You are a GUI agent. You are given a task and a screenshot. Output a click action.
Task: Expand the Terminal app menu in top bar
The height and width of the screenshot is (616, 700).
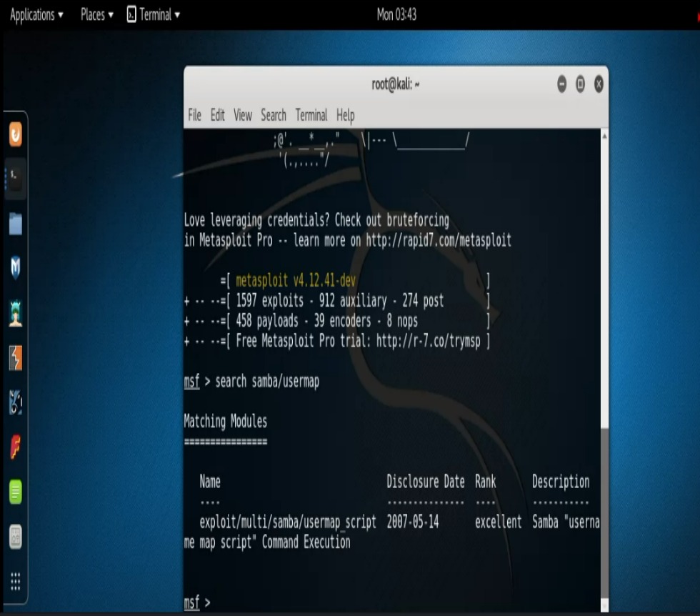click(154, 15)
